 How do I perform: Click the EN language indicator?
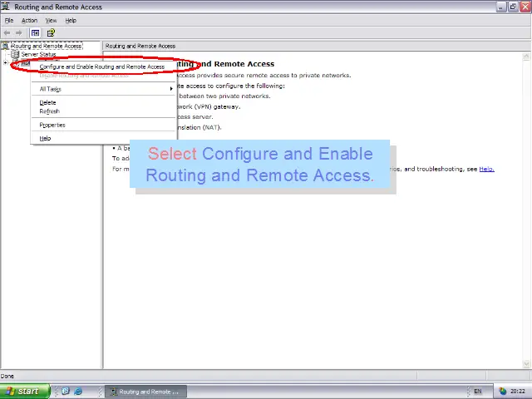coord(478,392)
